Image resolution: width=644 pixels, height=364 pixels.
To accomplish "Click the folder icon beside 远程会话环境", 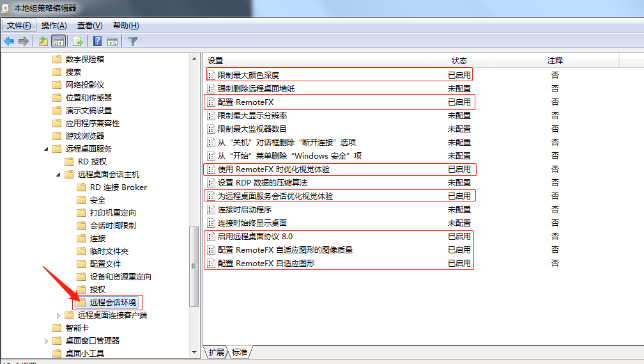I will coord(81,303).
